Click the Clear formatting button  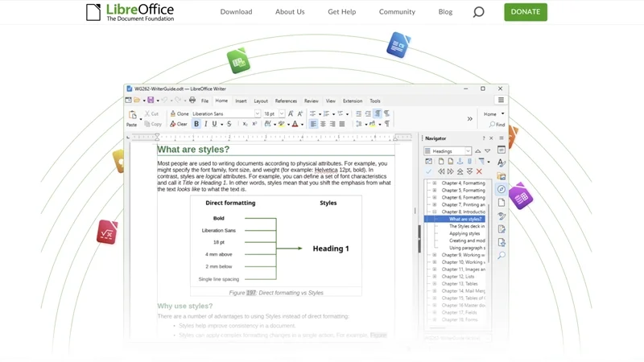(x=179, y=124)
